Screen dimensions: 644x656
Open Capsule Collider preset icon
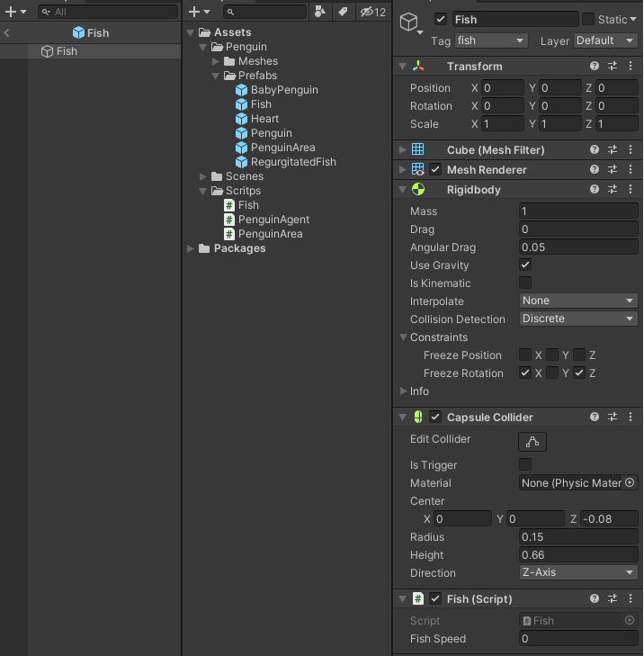click(613, 417)
